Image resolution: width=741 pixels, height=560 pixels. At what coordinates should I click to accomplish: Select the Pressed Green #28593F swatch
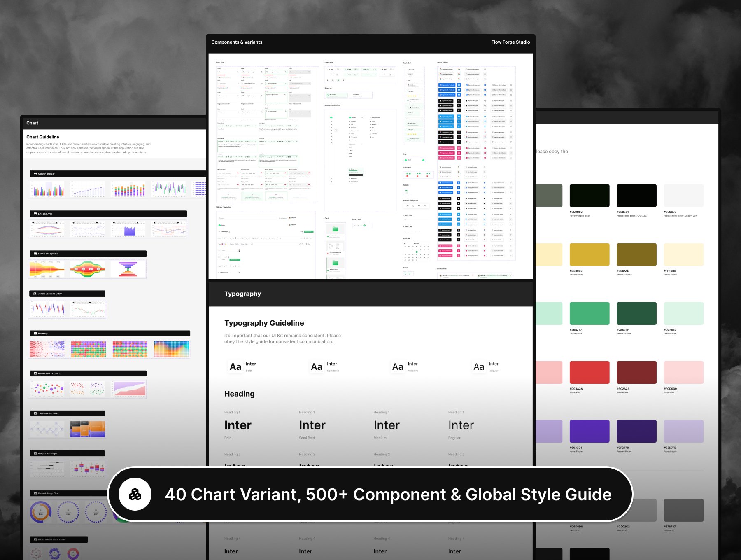tap(636, 313)
